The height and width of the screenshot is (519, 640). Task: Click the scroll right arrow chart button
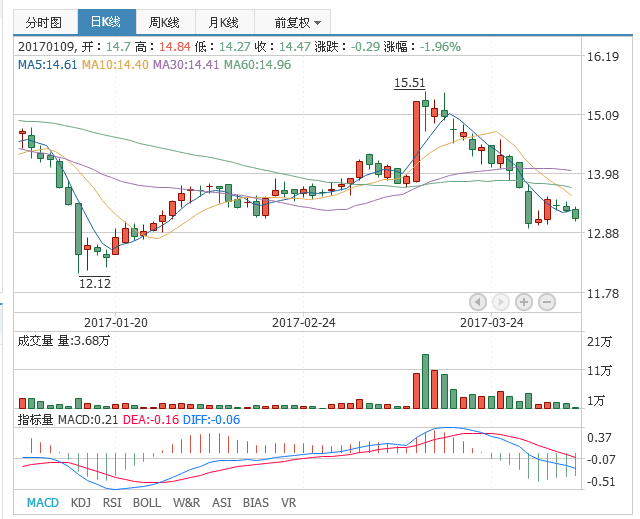pos(501,301)
